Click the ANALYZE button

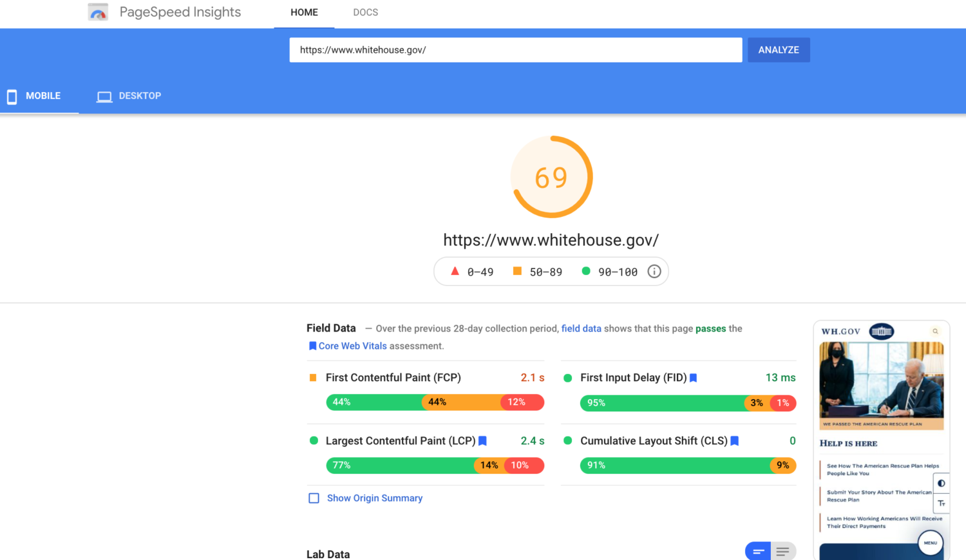click(x=779, y=50)
